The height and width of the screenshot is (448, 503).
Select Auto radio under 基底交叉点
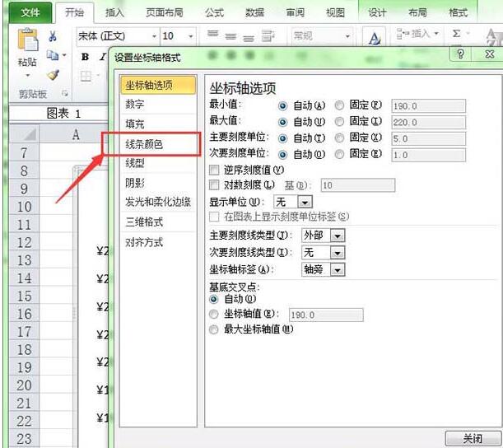(214, 300)
